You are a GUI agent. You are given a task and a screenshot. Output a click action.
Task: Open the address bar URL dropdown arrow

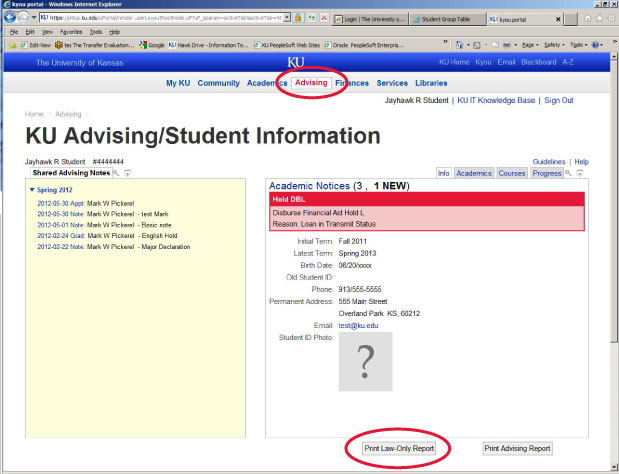click(x=287, y=18)
